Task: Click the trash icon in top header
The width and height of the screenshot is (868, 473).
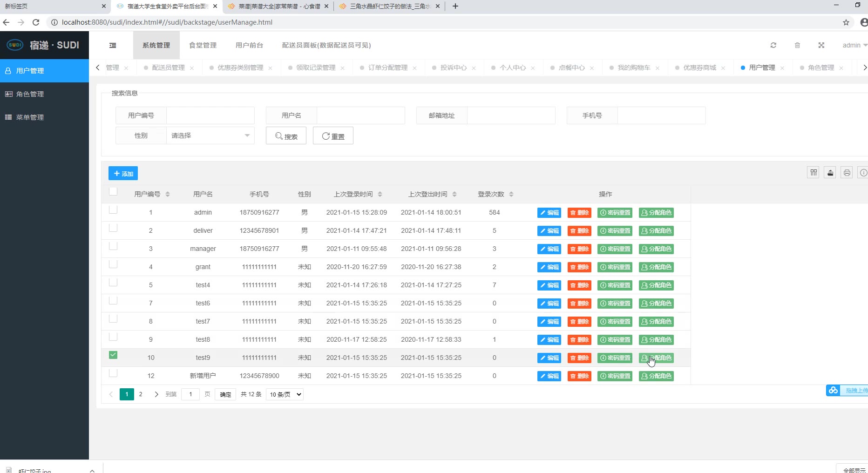Action: click(797, 45)
